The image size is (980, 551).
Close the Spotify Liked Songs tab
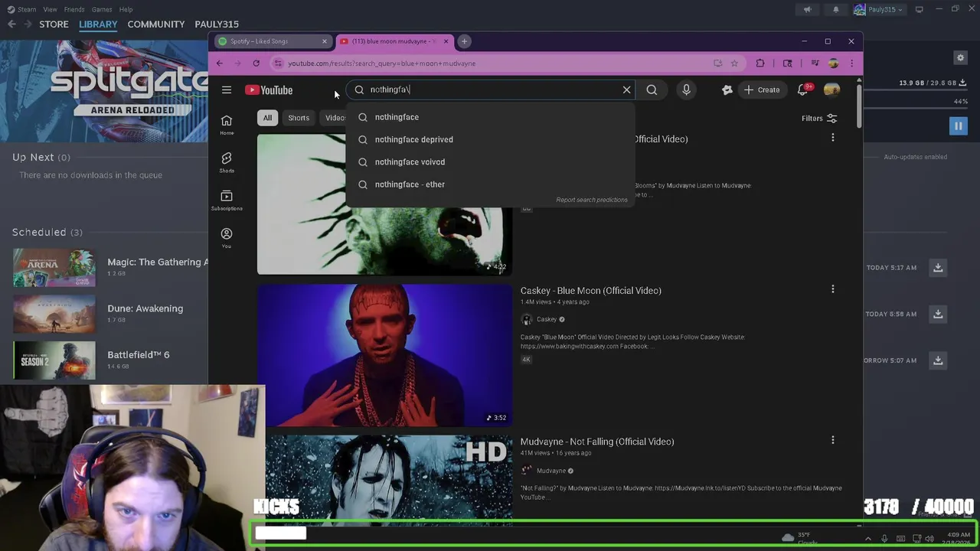325,41
